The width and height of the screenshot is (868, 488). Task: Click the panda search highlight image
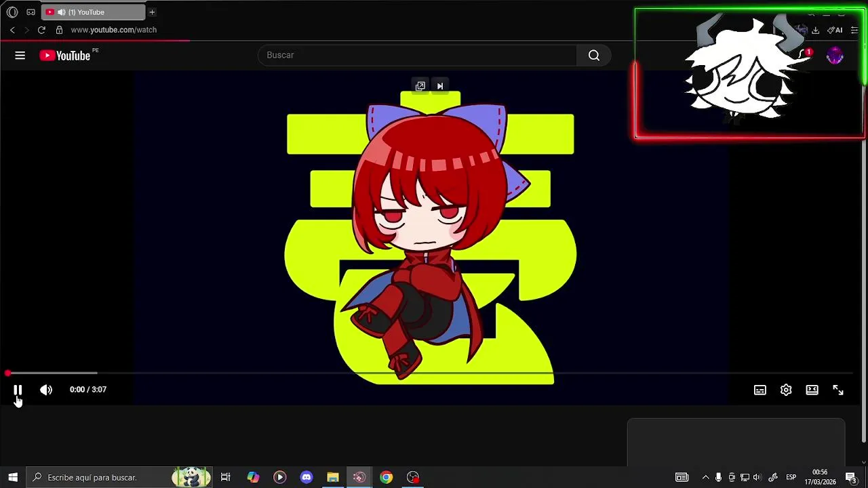tap(191, 477)
